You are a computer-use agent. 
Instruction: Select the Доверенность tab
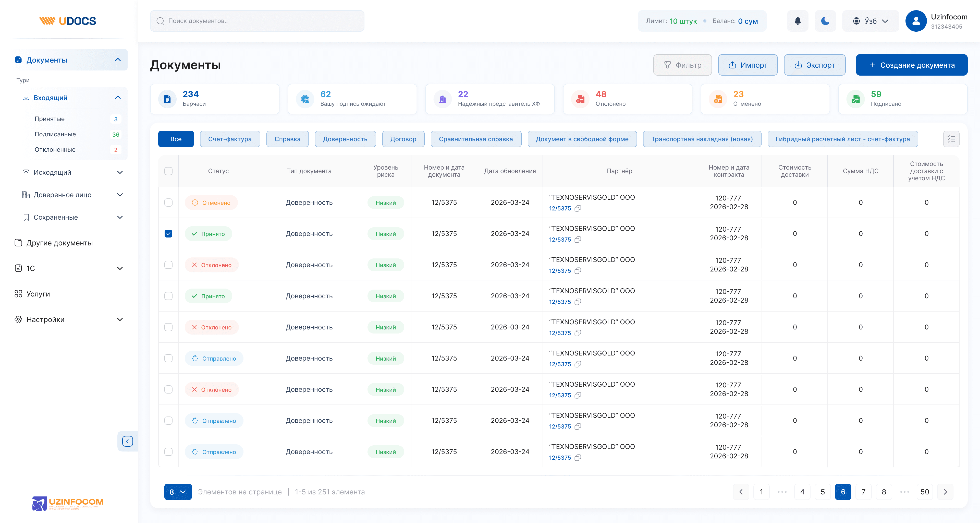[x=345, y=139]
